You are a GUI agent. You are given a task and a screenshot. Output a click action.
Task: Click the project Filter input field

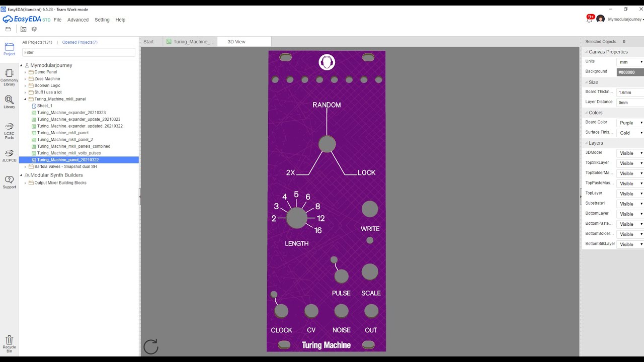click(79, 52)
